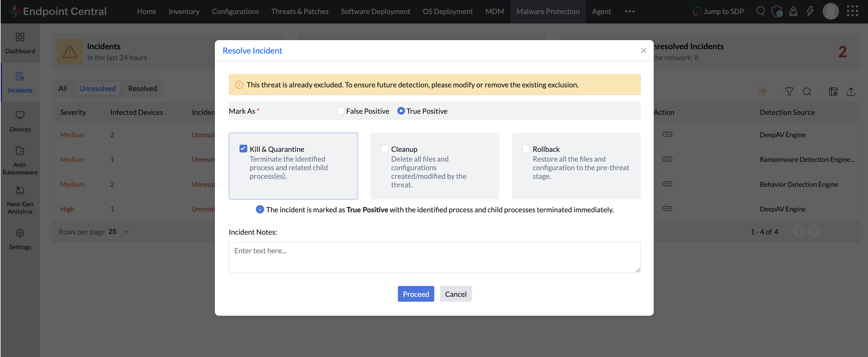The width and height of the screenshot is (868, 357).
Task: Open action menu for DeepAV Engine Medium row
Action: 667,134
